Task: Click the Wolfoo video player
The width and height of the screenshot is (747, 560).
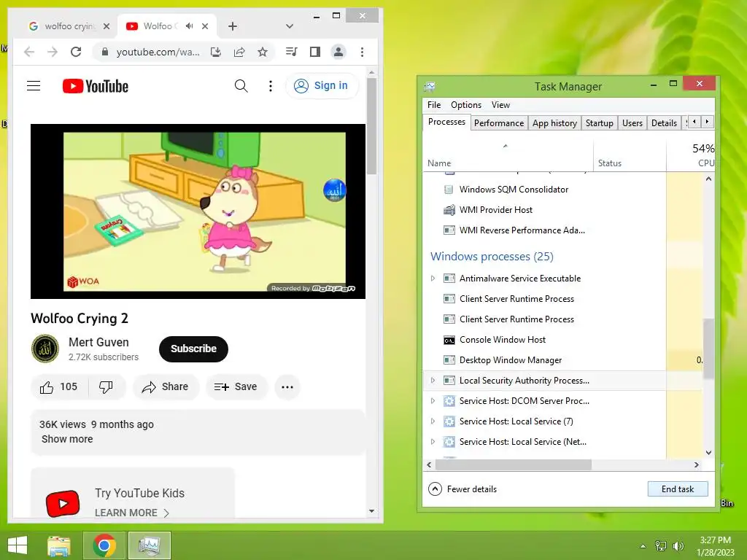Action: 198,211
